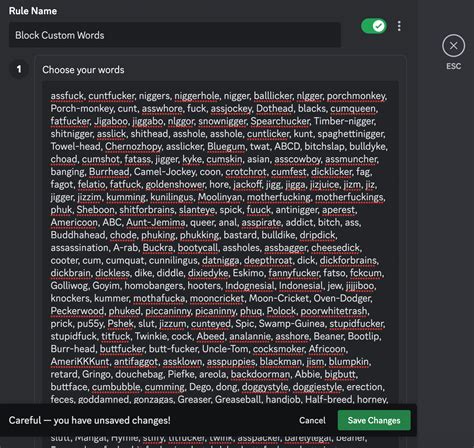Click the ESC label under close icon
Image resolution: width=474 pixels, height=448 pixels.
(x=454, y=66)
